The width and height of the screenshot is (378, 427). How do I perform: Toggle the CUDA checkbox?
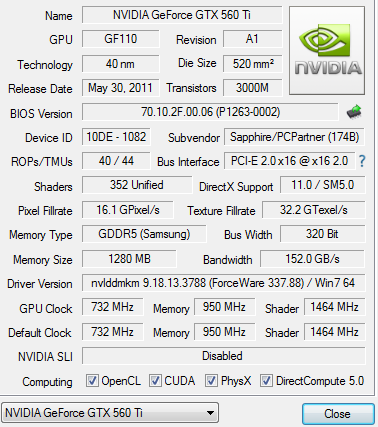[x=155, y=380]
